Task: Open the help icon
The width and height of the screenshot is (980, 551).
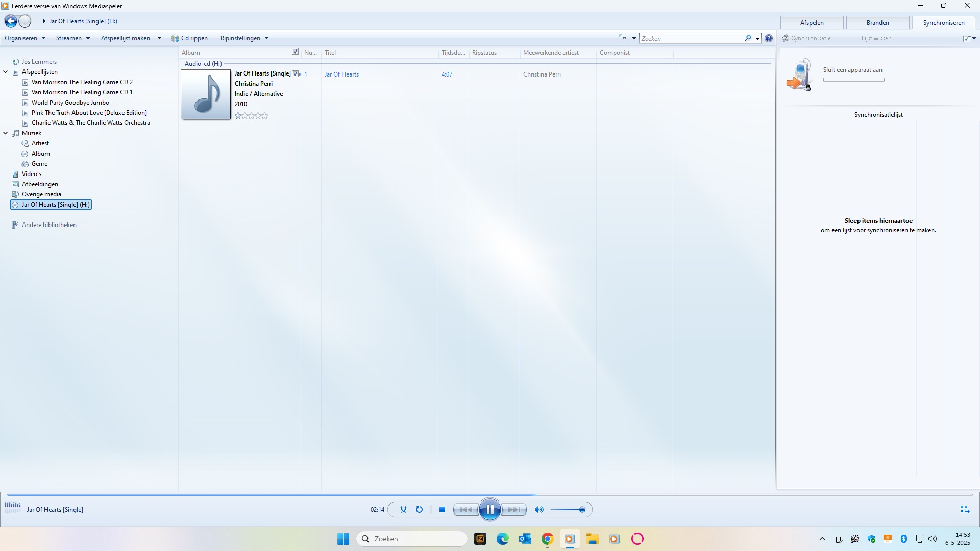Action: point(768,38)
